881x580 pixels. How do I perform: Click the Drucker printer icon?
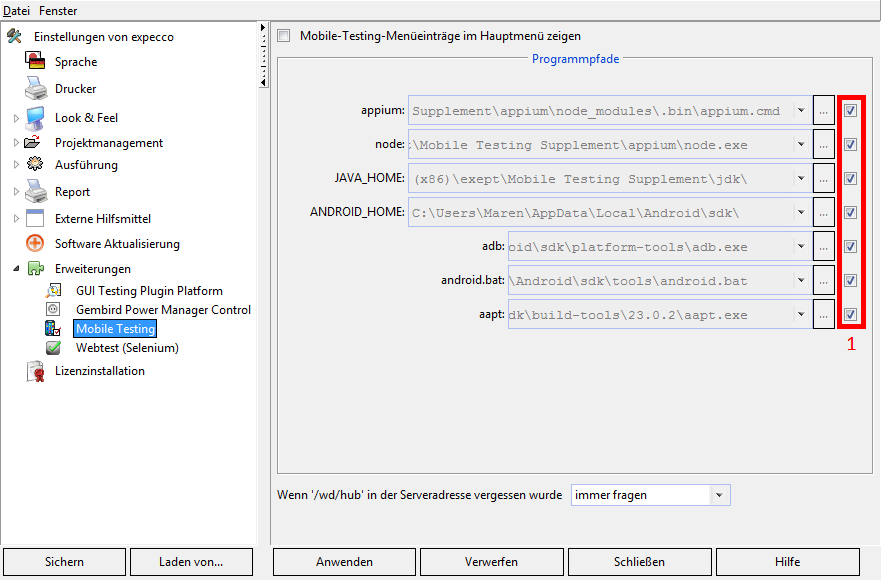click(x=35, y=89)
